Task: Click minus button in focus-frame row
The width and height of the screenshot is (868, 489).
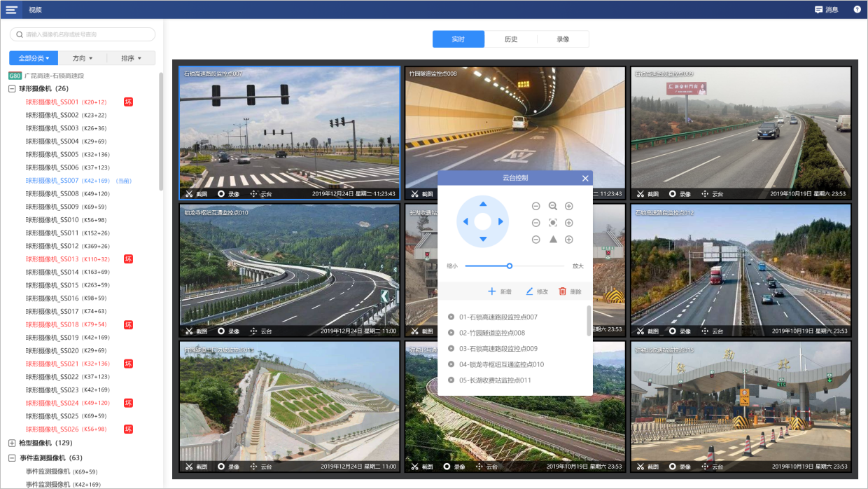Action: [x=536, y=223]
